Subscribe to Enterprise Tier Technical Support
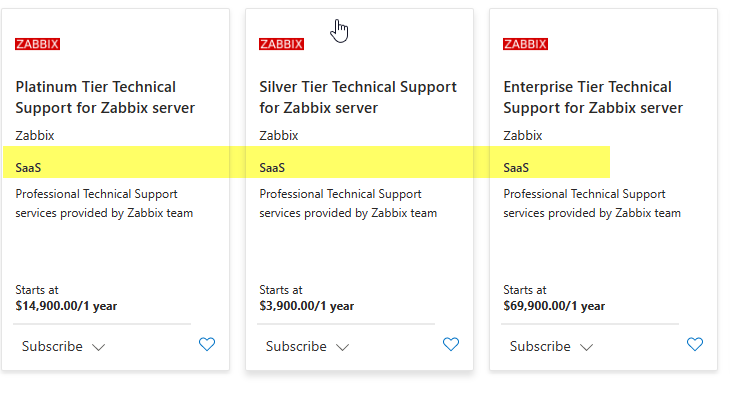 point(540,347)
